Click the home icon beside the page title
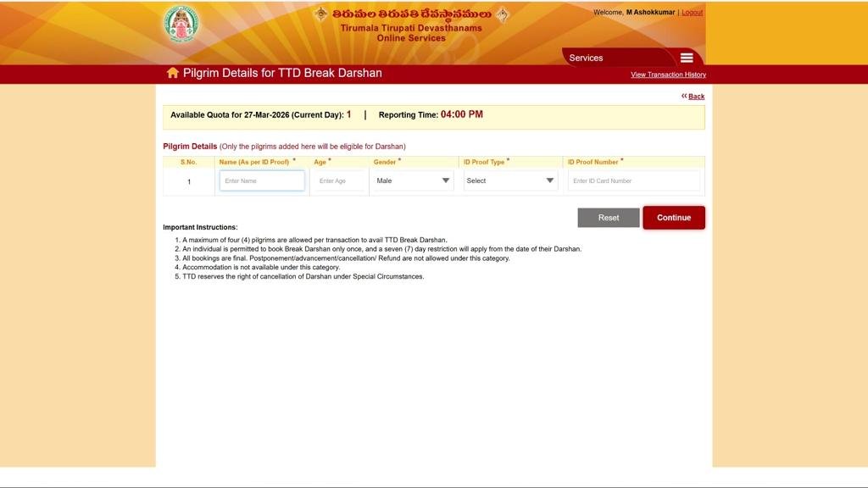This screenshot has width=868, height=488. [172, 73]
